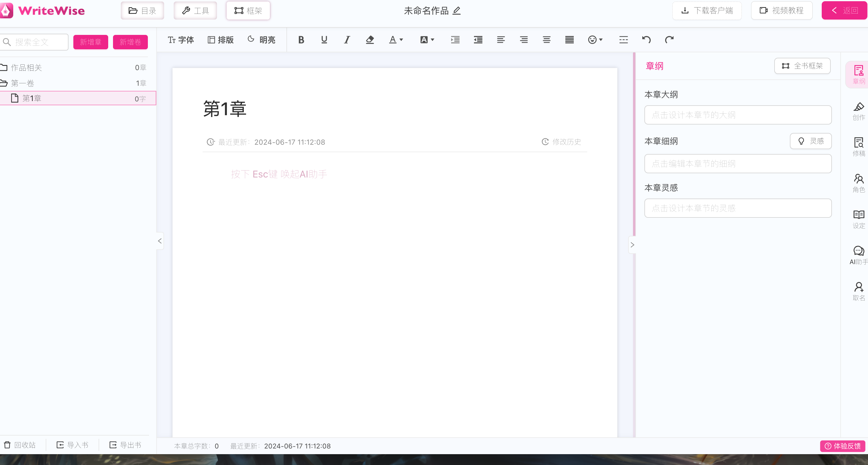Screen dimensions: 868x465
Task: Select the 取名 tool icon
Action: [x=859, y=291]
